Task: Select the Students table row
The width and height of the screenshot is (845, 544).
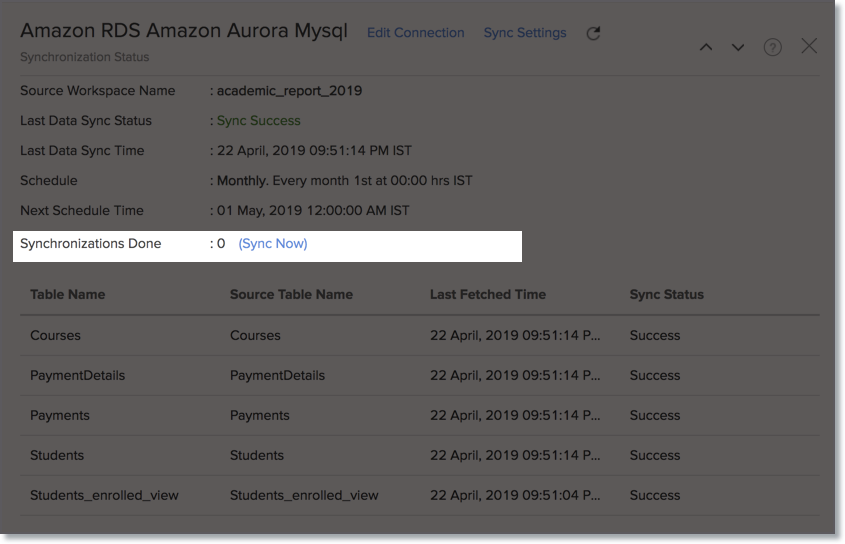Action: [x=420, y=456]
